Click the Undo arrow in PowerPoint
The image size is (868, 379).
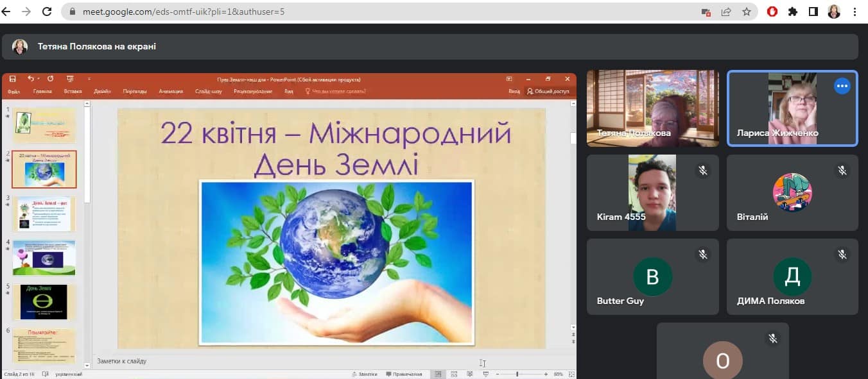coord(30,79)
